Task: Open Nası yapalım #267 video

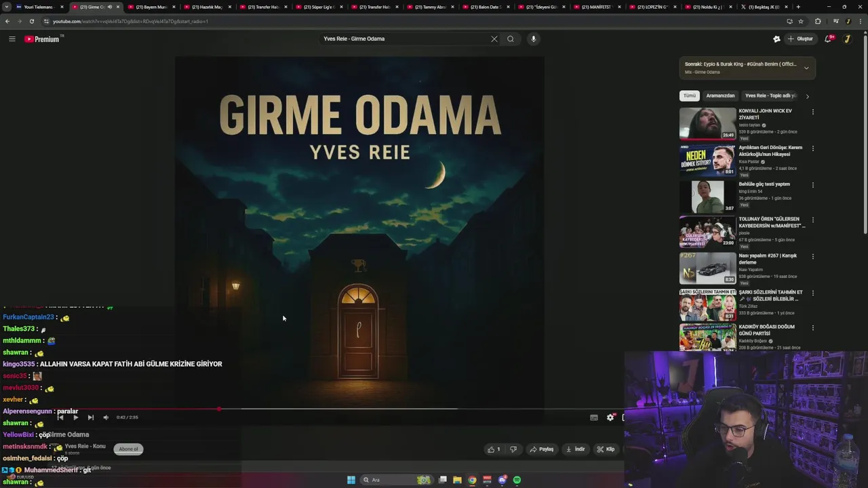Action: [707, 268]
